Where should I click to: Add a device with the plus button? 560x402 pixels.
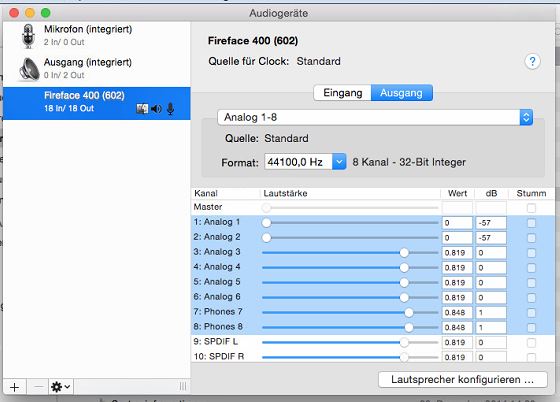click(15, 387)
